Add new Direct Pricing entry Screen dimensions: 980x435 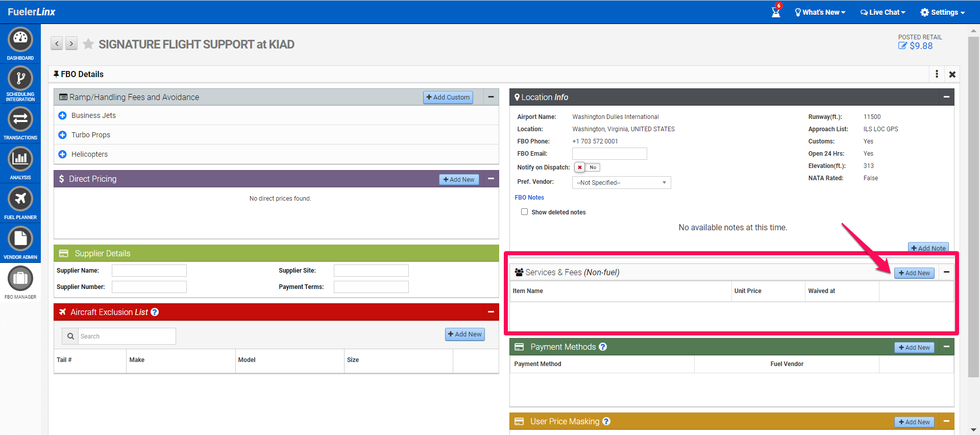coord(459,179)
